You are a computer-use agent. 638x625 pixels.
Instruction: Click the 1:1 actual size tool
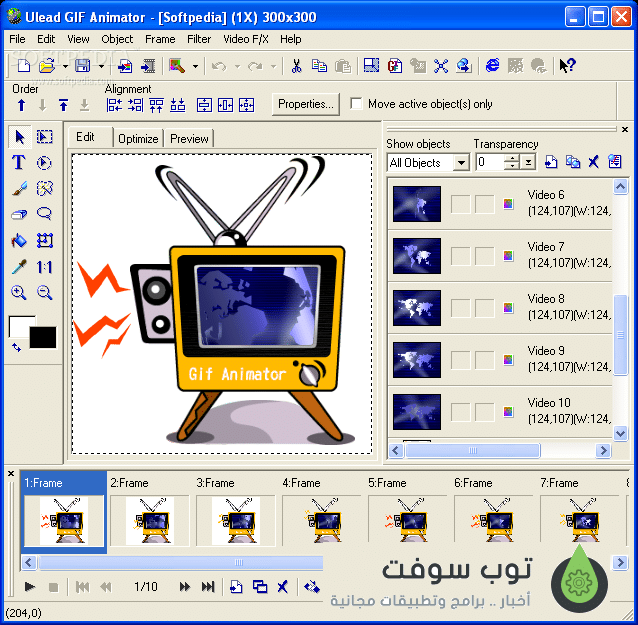coord(44,267)
